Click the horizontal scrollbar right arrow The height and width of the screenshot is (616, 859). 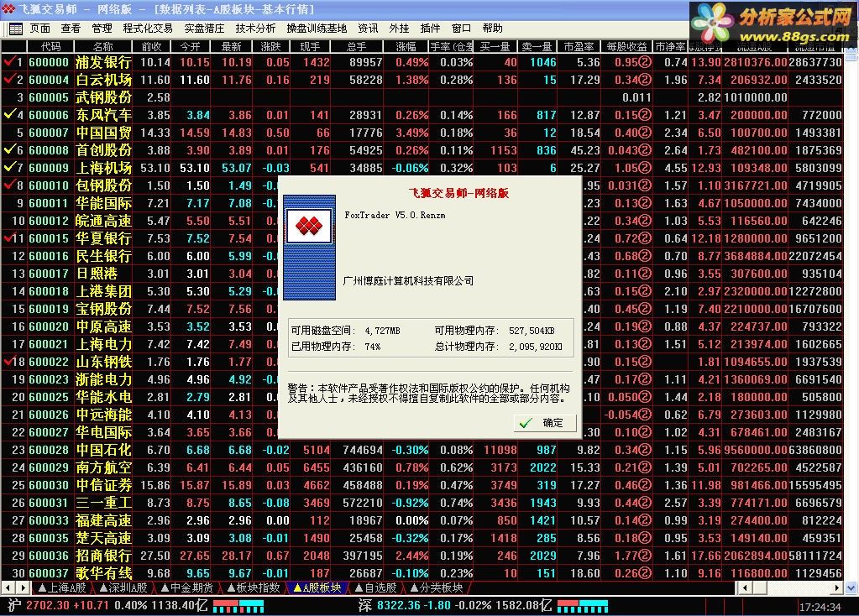(x=837, y=588)
